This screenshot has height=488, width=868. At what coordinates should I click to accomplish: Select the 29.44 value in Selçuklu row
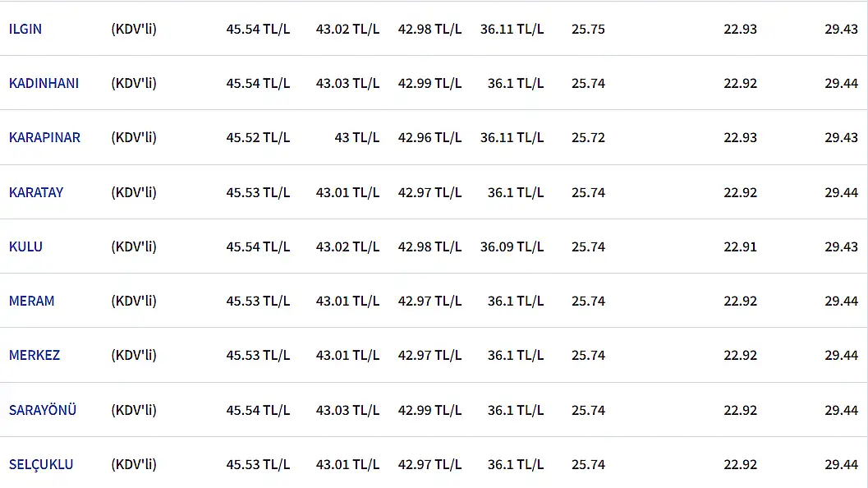click(841, 464)
